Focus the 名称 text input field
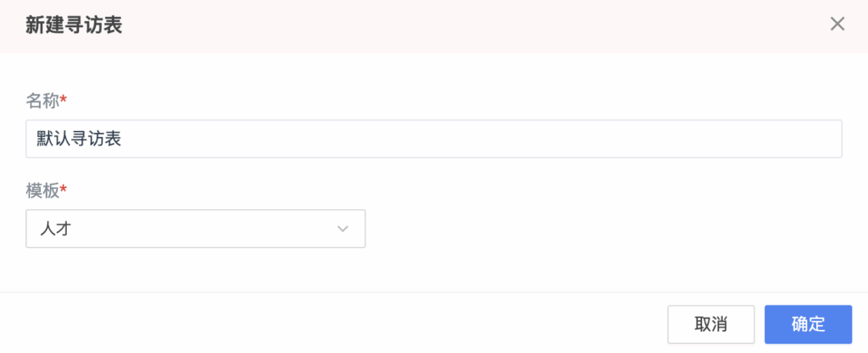 coord(433,139)
